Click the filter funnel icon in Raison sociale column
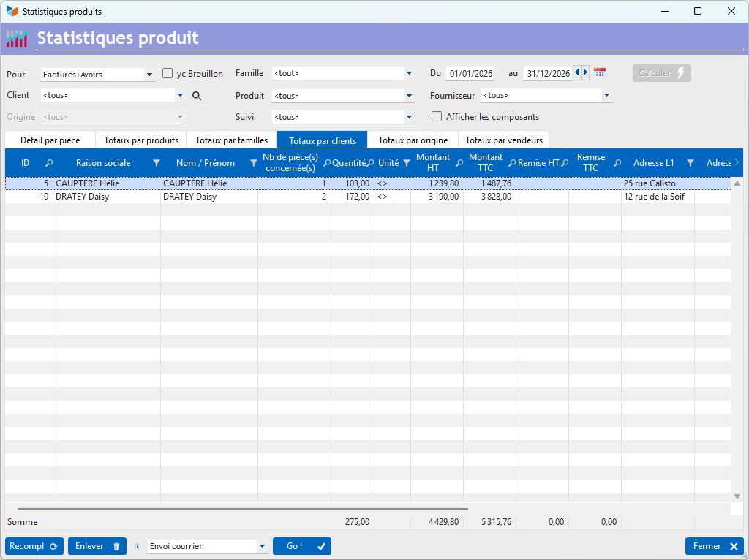The image size is (749, 560). click(156, 163)
